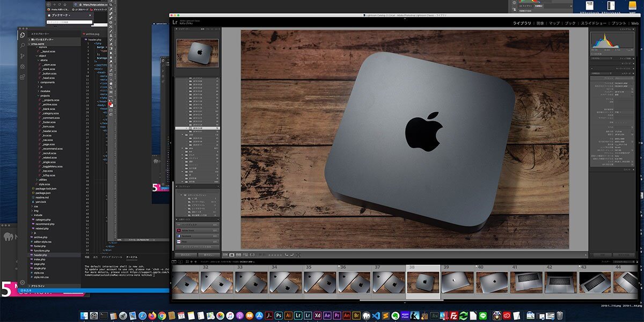Switch to Lightroom ライブラリ module
The image size is (644, 322).
[x=522, y=24]
